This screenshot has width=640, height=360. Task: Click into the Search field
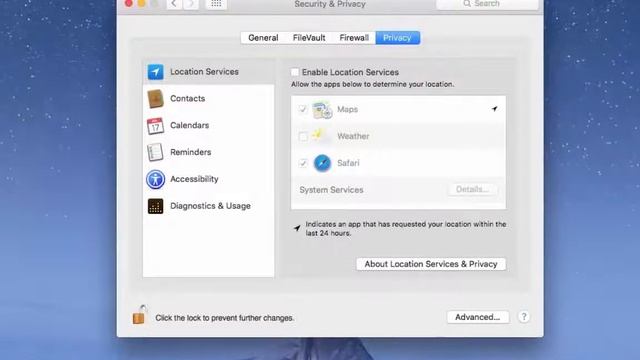pos(487,4)
